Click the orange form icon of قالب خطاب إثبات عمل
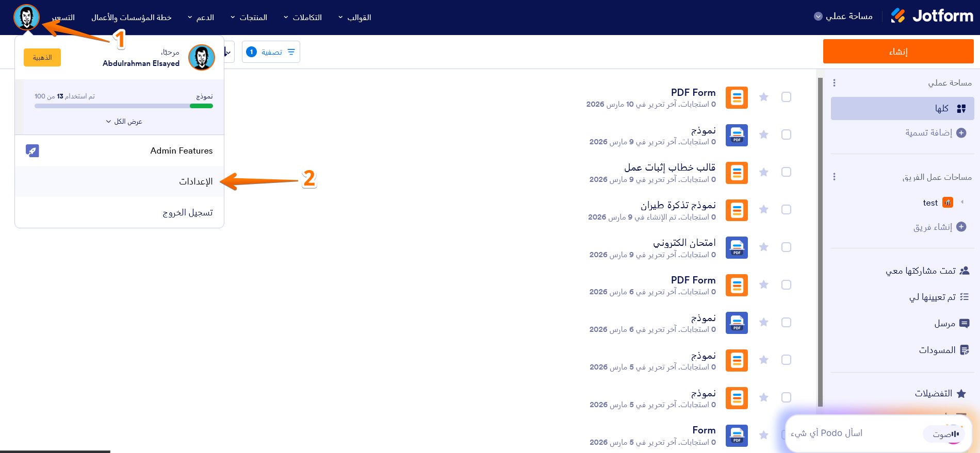The width and height of the screenshot is (980, 453). point(737,173)
